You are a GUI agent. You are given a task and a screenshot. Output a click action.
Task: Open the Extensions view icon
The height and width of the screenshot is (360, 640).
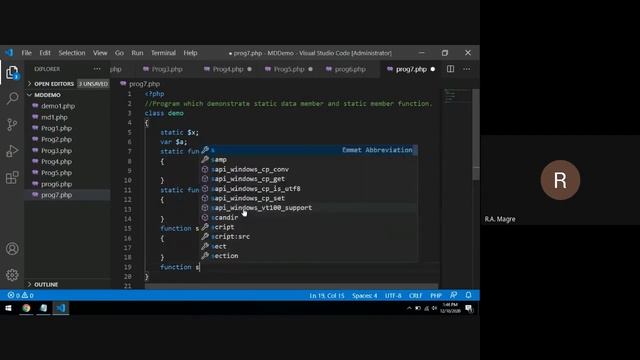pyautogui.click(x=12, y=178)
